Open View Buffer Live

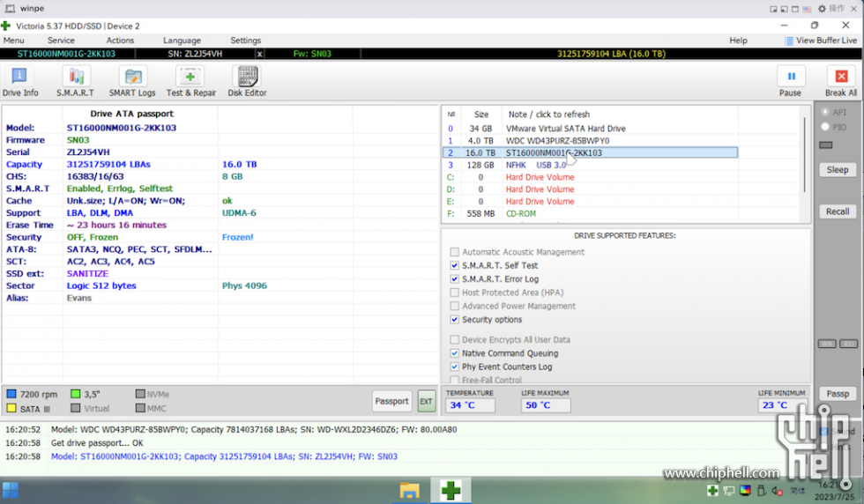[x=821, y=41]
